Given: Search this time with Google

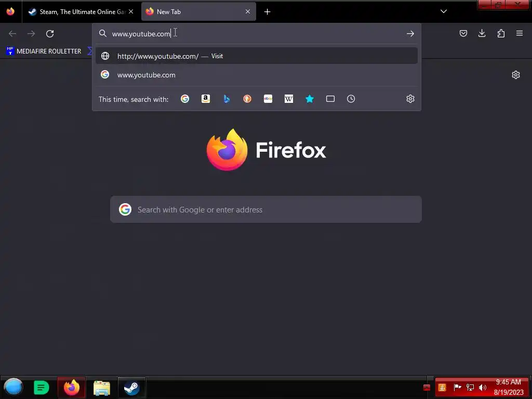Looking at the screenshot, I should (x=185, y=99).
